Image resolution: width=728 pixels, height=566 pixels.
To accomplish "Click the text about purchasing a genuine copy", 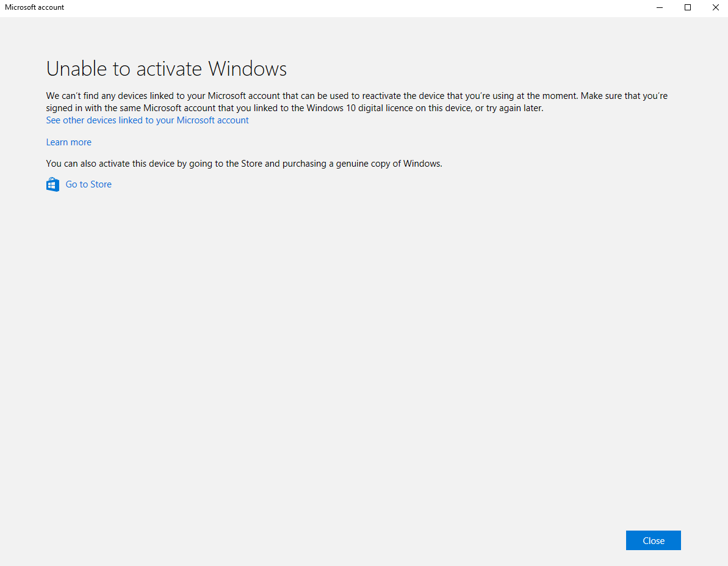I will click(244, 164).
